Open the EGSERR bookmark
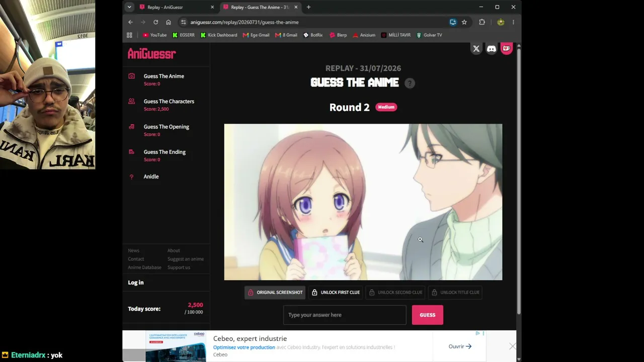 point(183,35)
